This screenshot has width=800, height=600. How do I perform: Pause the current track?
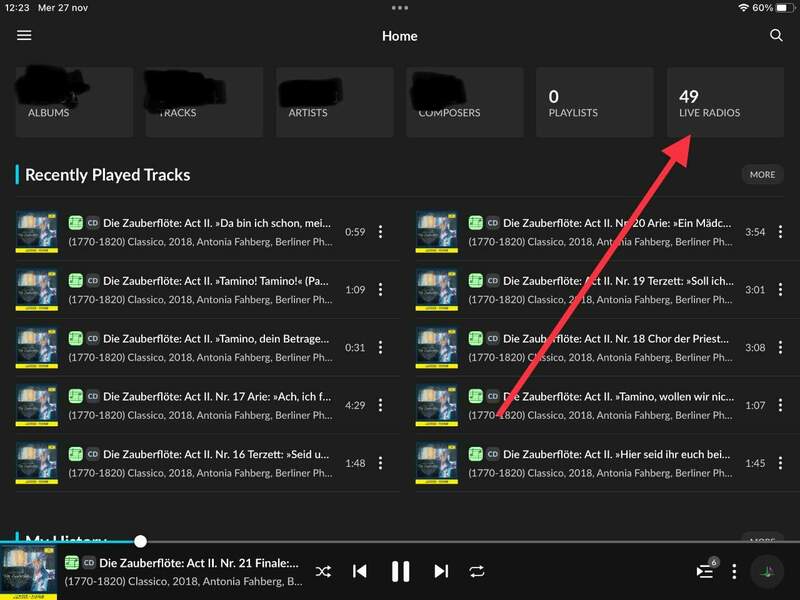pos(400,571)
